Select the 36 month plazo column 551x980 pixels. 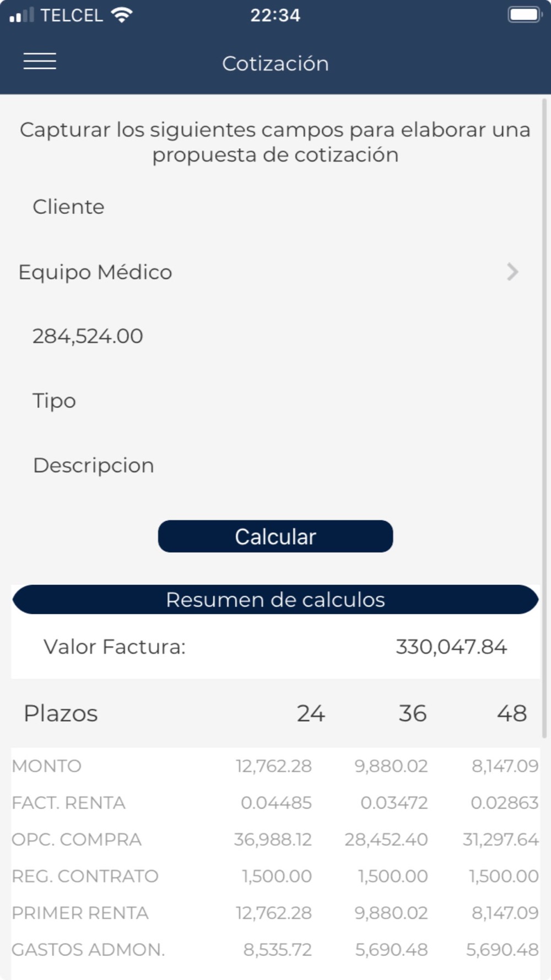point(413,713)
